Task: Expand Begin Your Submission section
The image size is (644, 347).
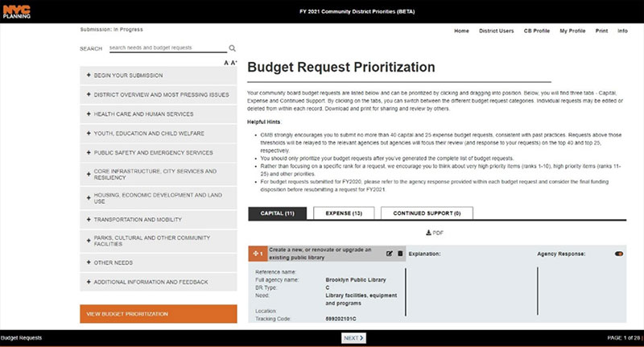Action: point(159,75)
